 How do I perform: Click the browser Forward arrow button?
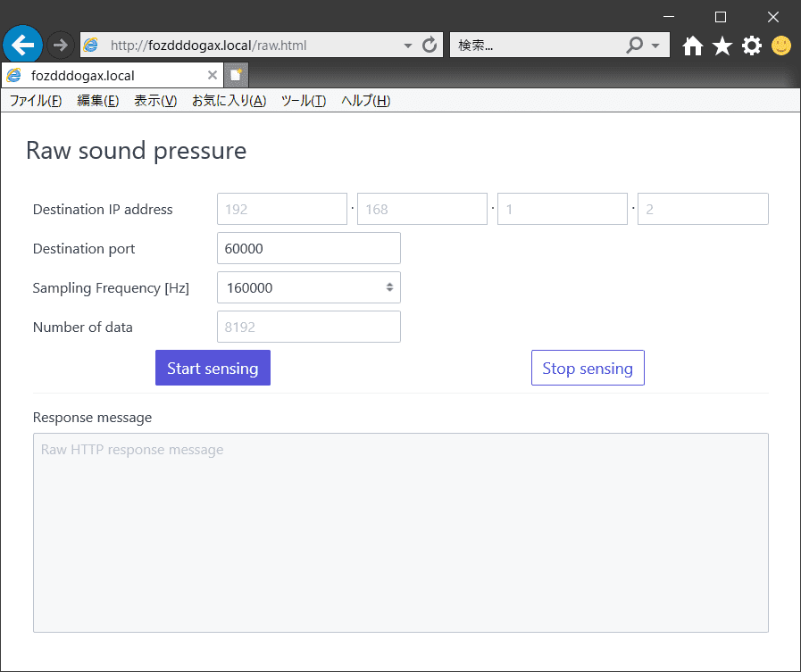point(61,45)
